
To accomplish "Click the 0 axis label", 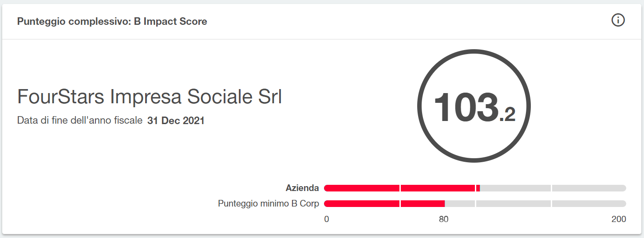I will (x=327, y=219).
